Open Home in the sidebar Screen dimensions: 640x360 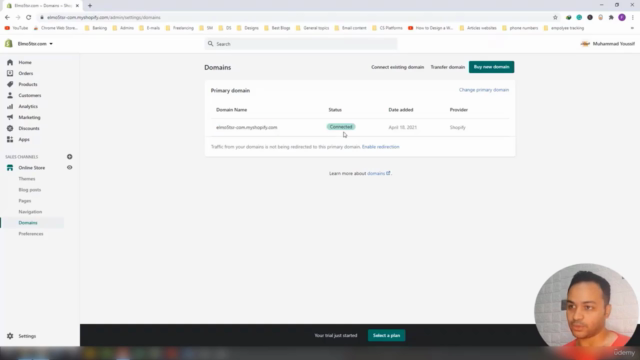tap(24, 62)
